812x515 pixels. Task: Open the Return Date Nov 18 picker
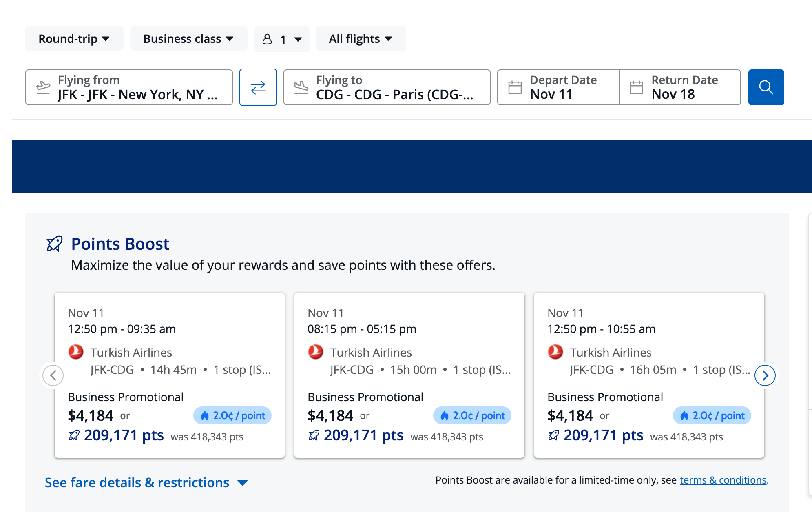[x=680, y=87]
